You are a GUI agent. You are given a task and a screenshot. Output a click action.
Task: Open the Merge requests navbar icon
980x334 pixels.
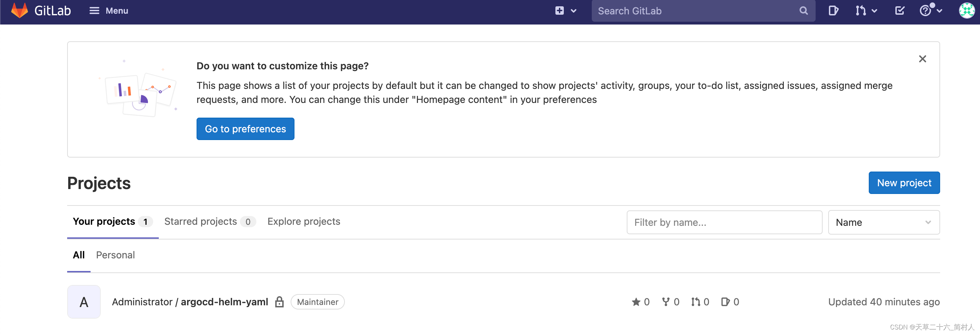pyautogui.click(x=860, y=11)
